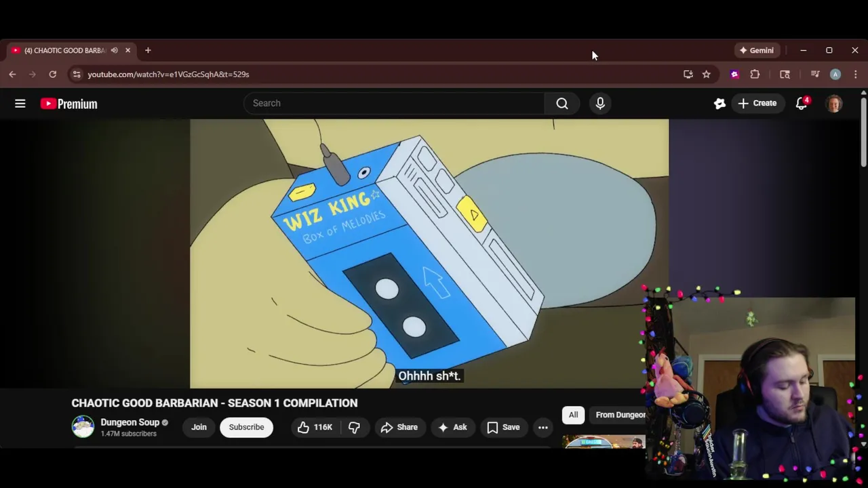Mute the tab via the speaker icon
Screen dimensions: 868x488
click(x=114, y=50)
